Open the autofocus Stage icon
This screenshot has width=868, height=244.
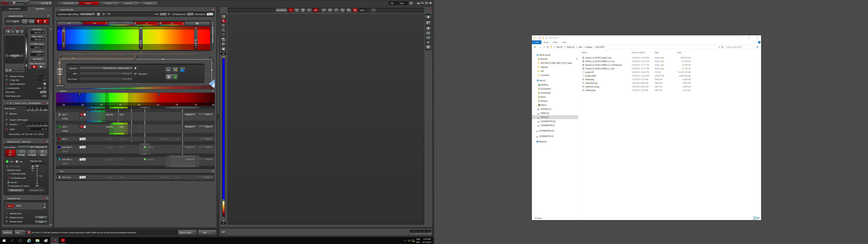[42, 153]
